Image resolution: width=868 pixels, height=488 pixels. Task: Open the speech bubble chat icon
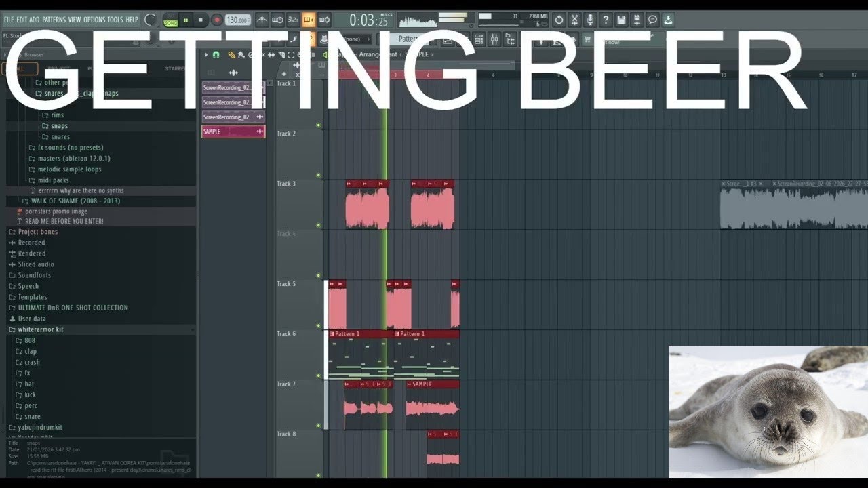click(652, 20)
